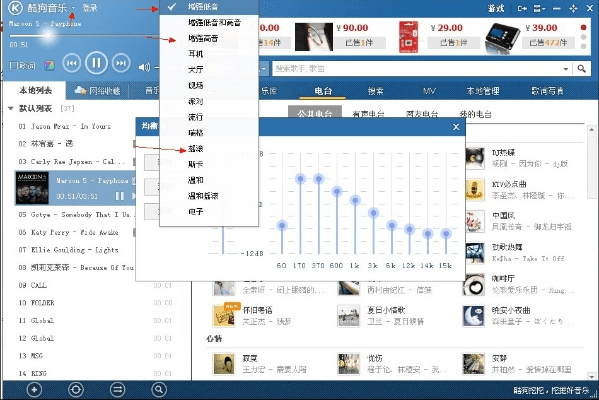Choose the 耳机 headphone preset
The height and width of the screenshot is (400, 599).
pos(195,54)
